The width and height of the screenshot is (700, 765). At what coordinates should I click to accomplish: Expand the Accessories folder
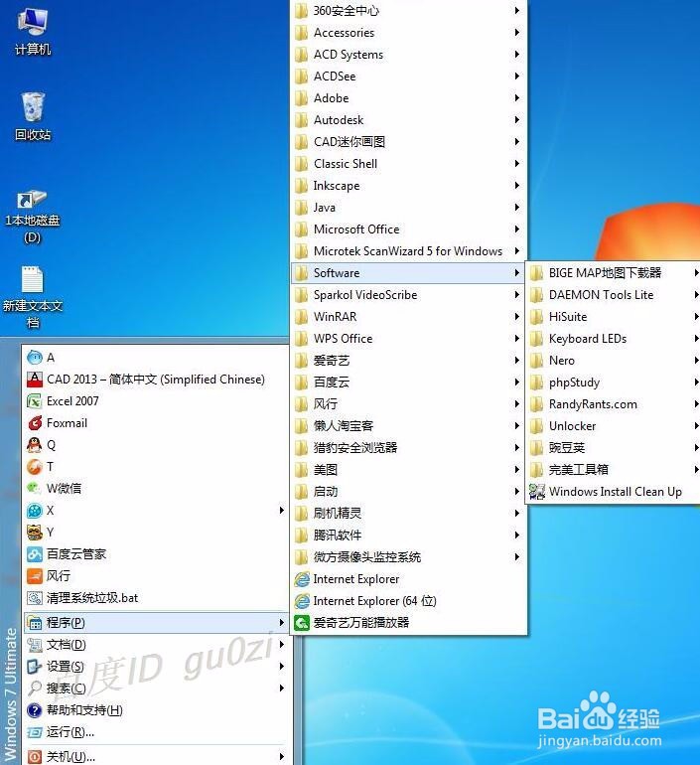pos(408,32)
